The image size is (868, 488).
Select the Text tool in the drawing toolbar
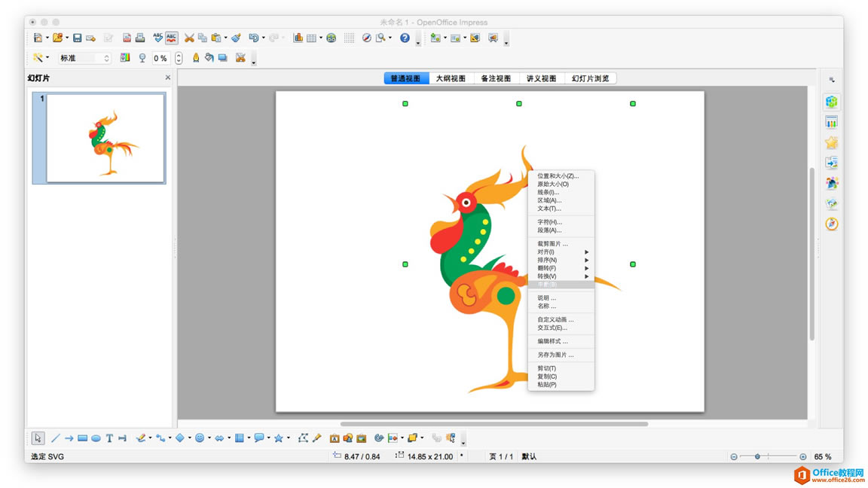[109, 438]
